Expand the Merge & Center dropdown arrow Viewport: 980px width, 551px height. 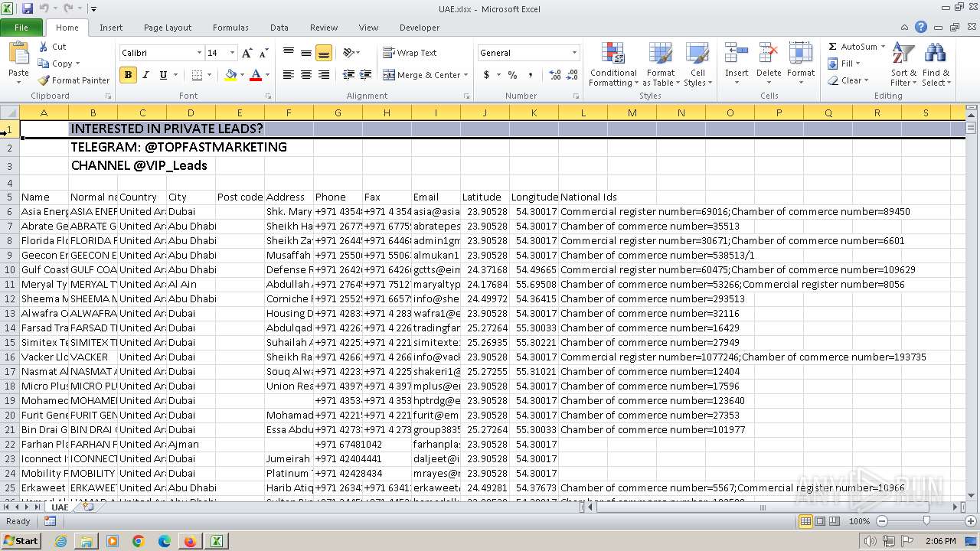tap(467, 75)
